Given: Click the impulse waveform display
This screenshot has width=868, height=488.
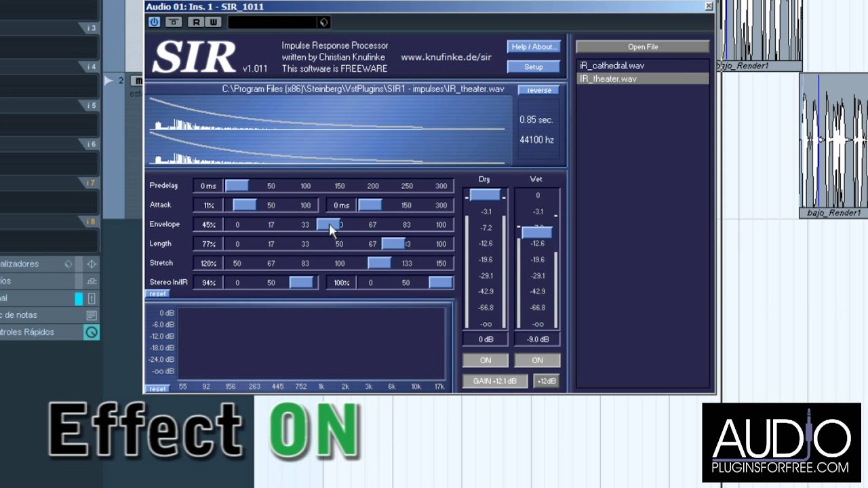Looking at the screenshot, I should coord(330,131).
